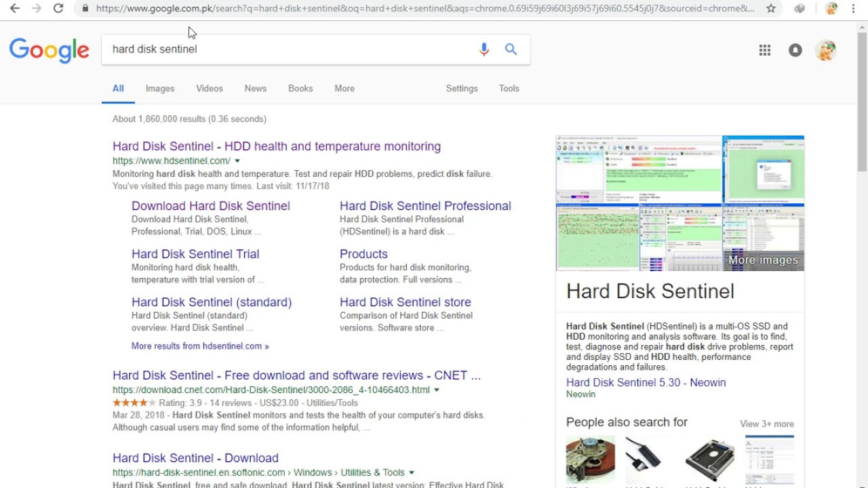This screenshot has width=868, height=488.
Task: Click the browser back arrow
Action: (x=14, y=8)
